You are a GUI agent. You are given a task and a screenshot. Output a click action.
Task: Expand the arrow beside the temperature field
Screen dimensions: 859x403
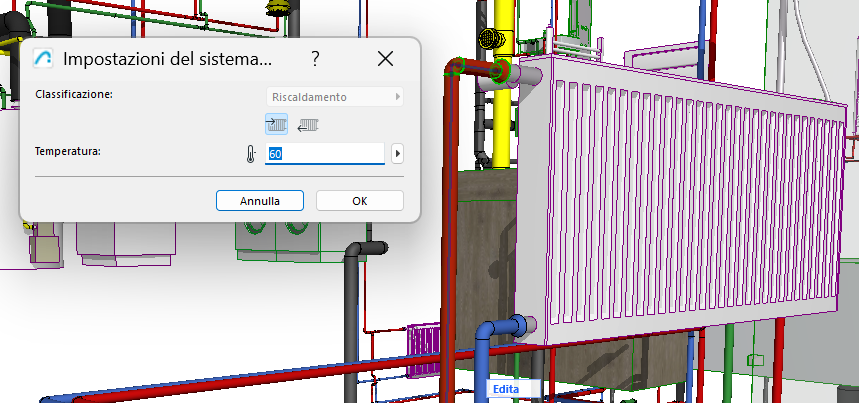[x=398, y=154]
